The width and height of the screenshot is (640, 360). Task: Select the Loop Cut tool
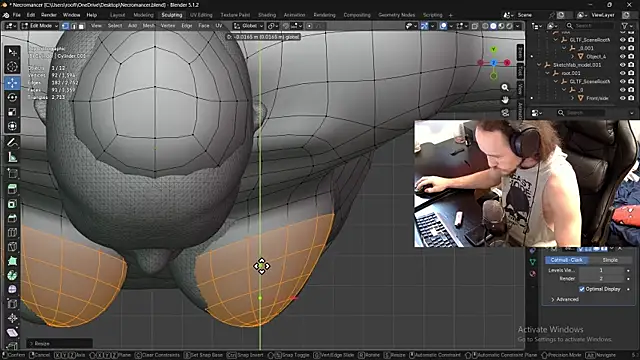[x=12, y=232]
